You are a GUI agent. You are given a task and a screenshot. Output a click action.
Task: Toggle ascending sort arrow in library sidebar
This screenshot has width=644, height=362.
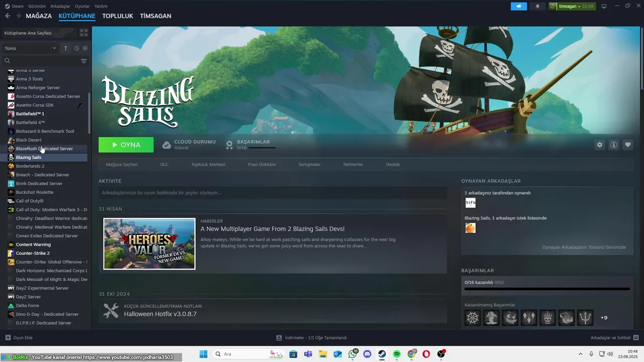tap(65, 48)
